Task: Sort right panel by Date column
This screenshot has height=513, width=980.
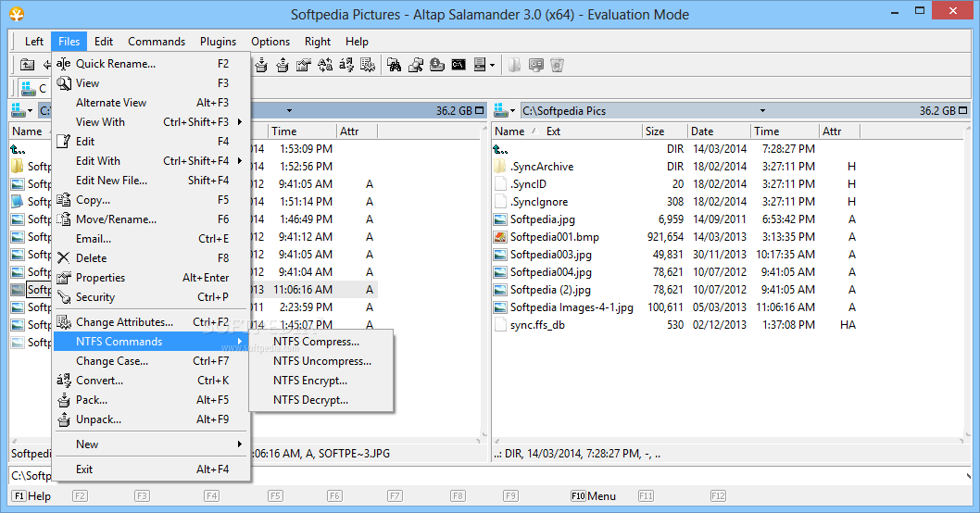Action: 719,131
